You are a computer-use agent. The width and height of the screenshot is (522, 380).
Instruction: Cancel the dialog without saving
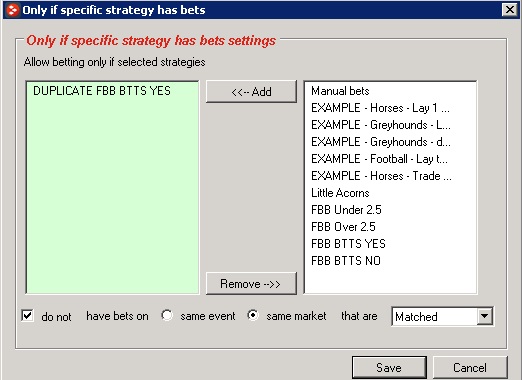470,367
